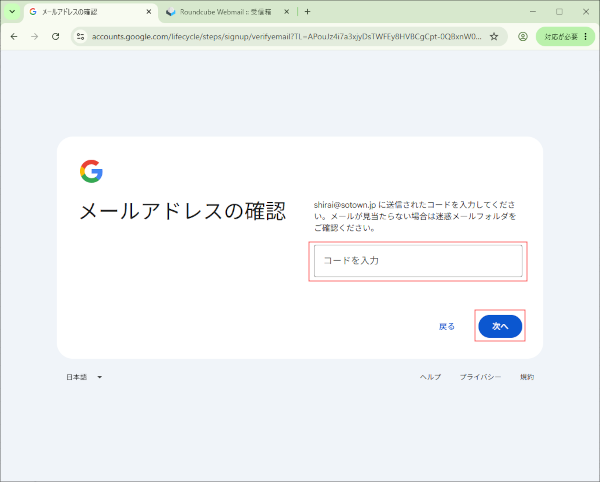Screen dimensions: 600x482
Task: Switch to the Roundcube Webmail tab
Action: click(x=225, y=12)
